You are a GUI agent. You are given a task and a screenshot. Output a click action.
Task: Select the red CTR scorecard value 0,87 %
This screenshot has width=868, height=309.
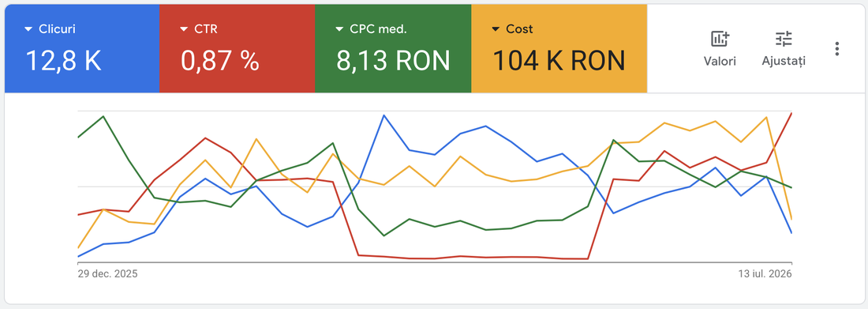pos(220,60)
